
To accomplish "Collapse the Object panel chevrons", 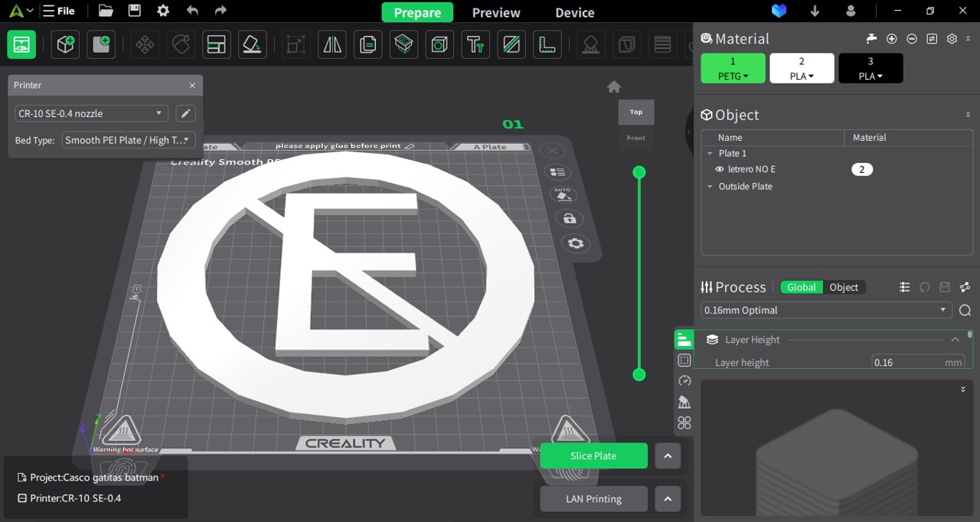I will click(x=968, y=115).
